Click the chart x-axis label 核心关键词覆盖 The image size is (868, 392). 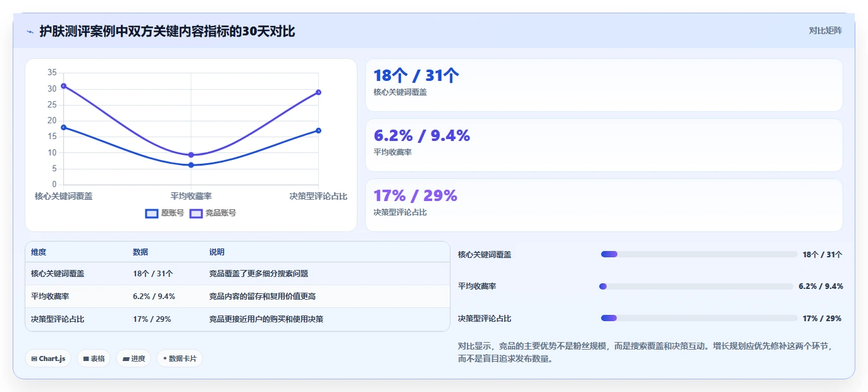click(x=64, y=197)
